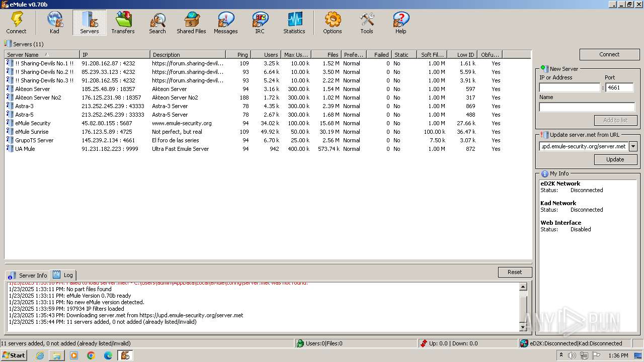644x362 pixels.
Task: Click the log scrollbar down arrow
Action: [523, 327]
